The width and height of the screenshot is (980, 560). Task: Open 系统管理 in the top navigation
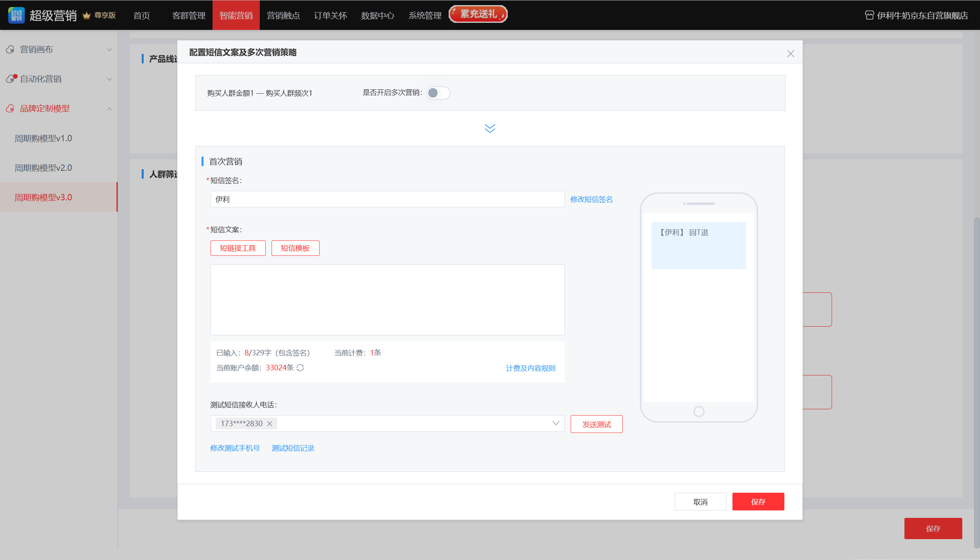coord(425,15)
